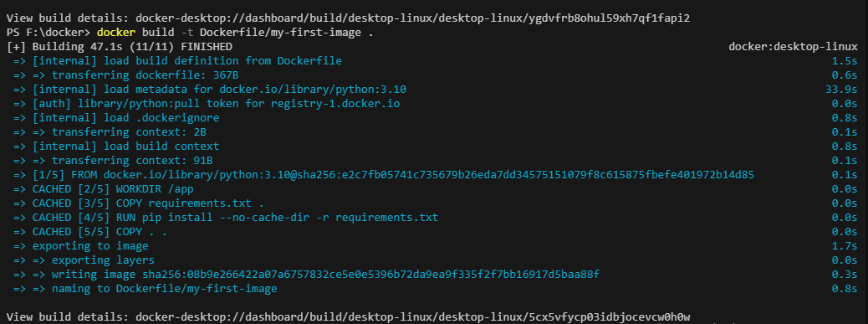
Task: Click the CACHED WORKDIR /app step
Action: pos(103,189)
